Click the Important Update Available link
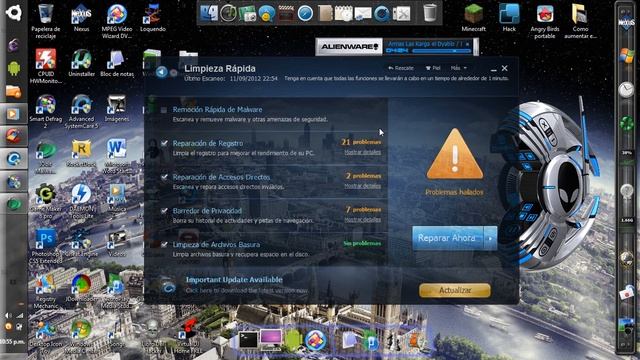Viewport: 640px width, 360px height. pyautogui.click(x=234, y=280)
